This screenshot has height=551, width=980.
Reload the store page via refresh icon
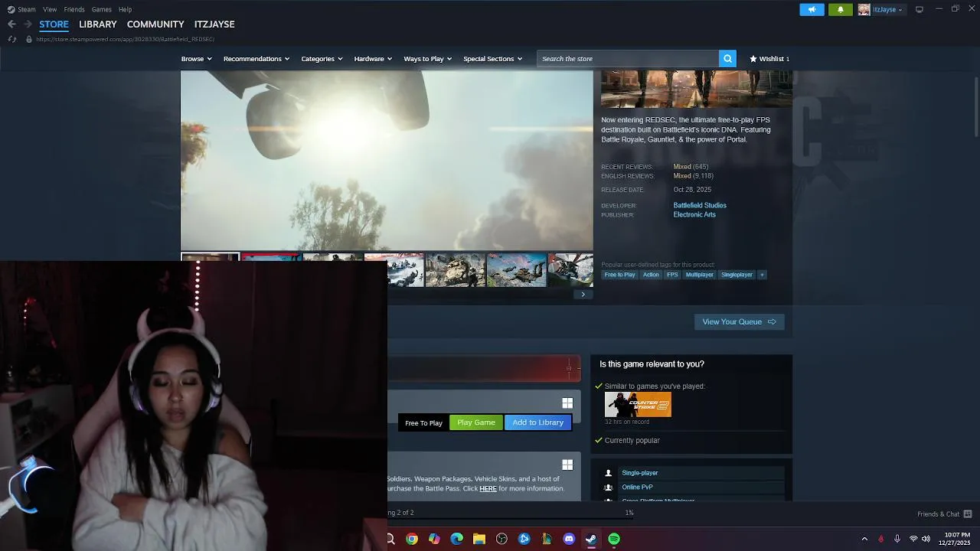[12, 39]
